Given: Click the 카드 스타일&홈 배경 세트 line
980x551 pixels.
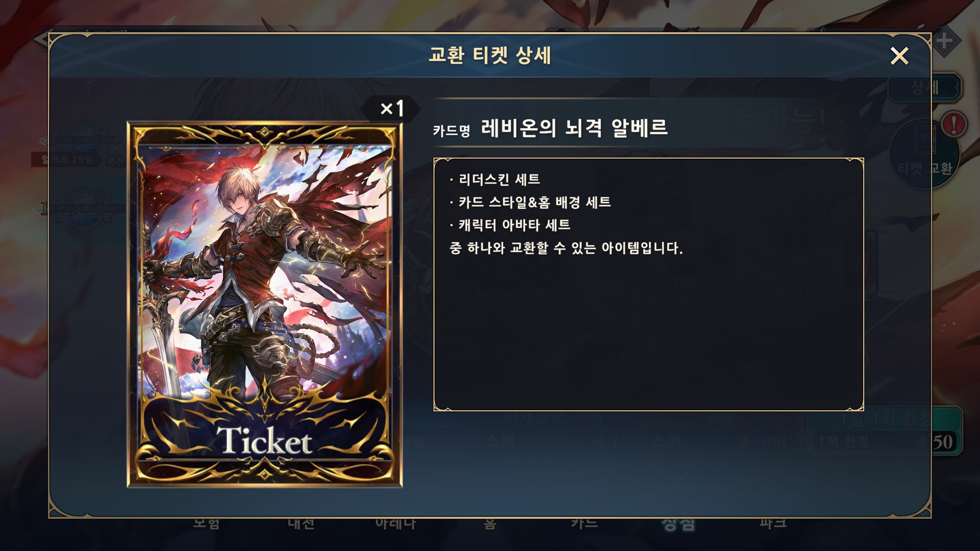Looking at the screenshot, I should pyautogui.click(x=530, y=203).
